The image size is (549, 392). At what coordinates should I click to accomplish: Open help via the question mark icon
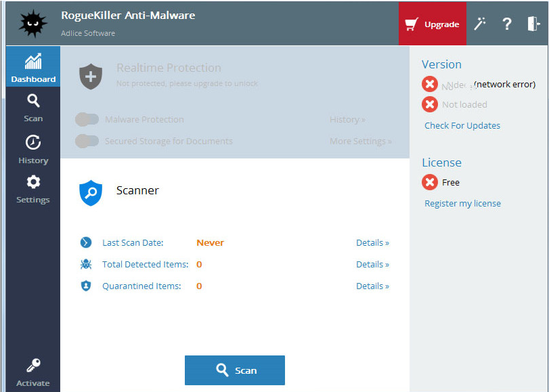(x=506, y=24)
